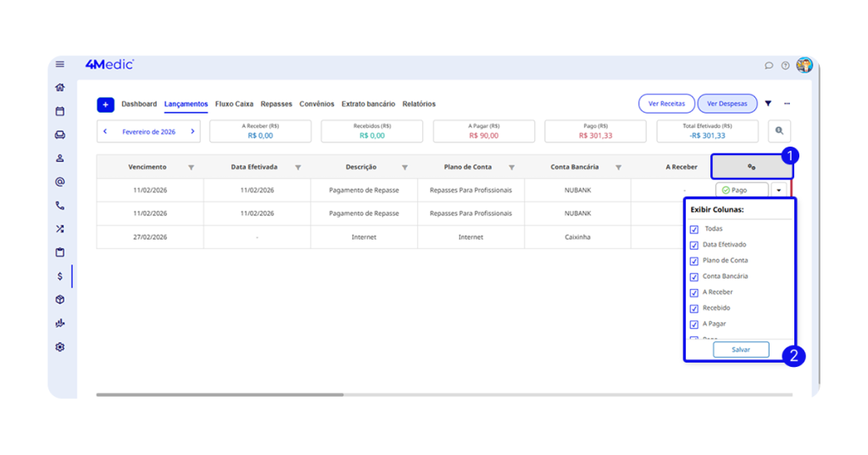Open the hamburger menu in the sidebar
The height and width of the screenshot is (455, 868).
[59, 64]
